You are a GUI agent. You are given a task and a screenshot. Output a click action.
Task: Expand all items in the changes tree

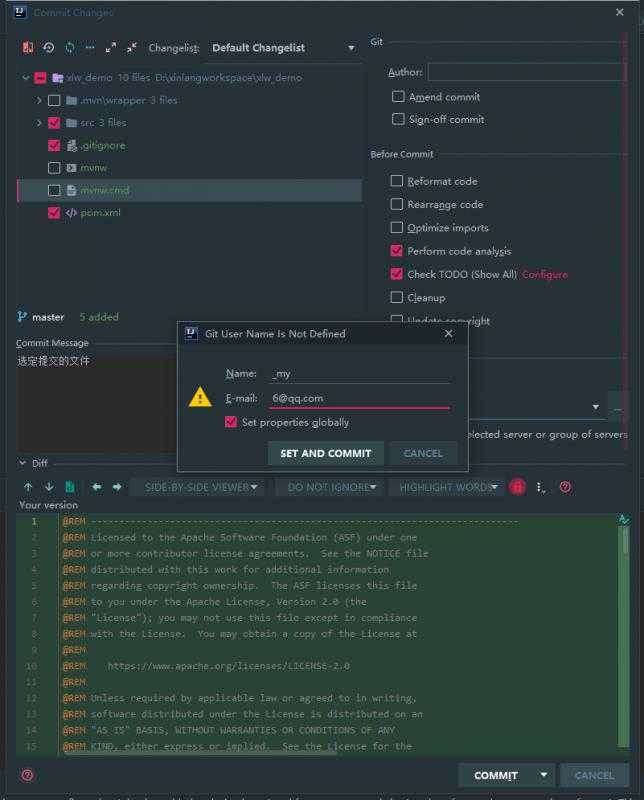(110, 48)
